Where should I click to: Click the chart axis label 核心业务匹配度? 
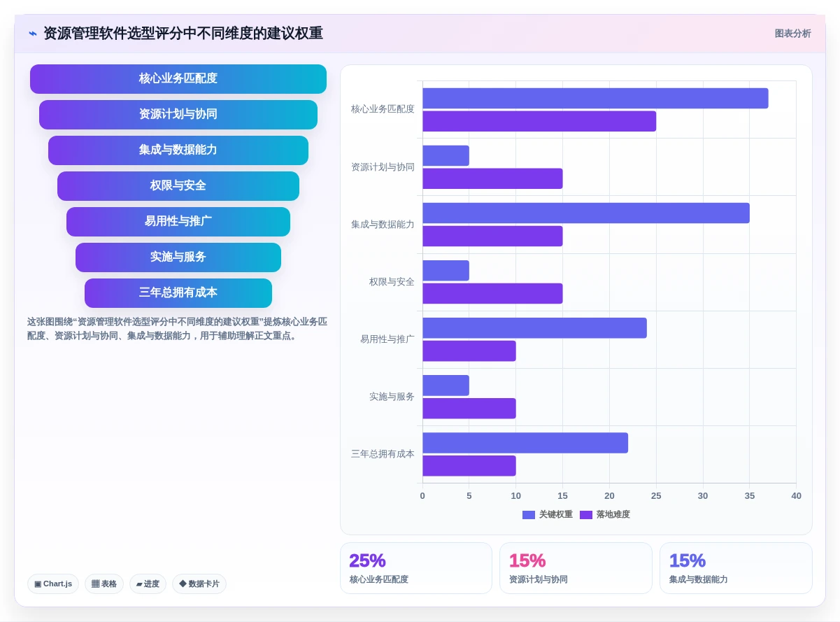point(383,109)
